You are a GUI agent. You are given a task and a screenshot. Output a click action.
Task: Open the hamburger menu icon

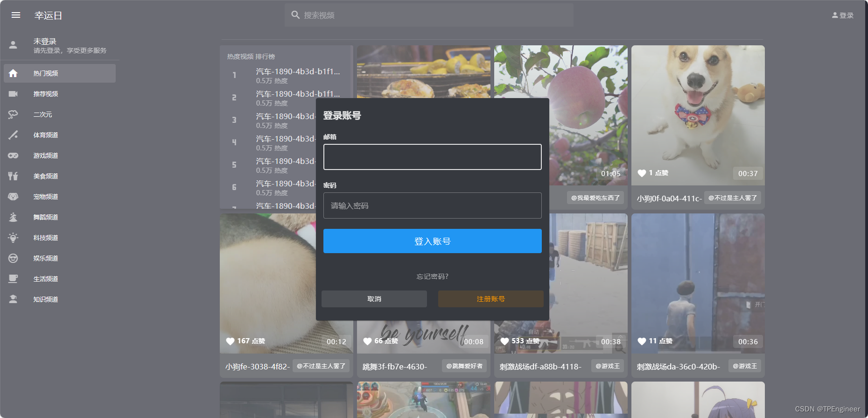coord(16,15)
